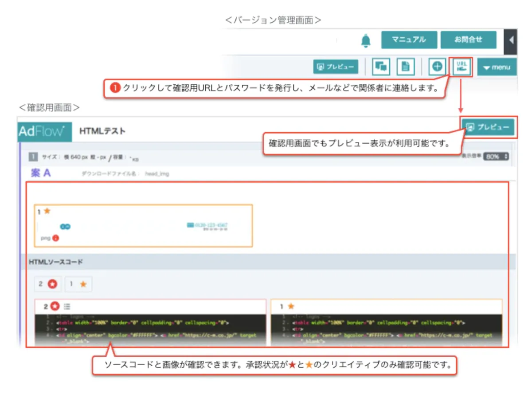
Task: Switch to source tab 2 with red star
Action: 48,284
